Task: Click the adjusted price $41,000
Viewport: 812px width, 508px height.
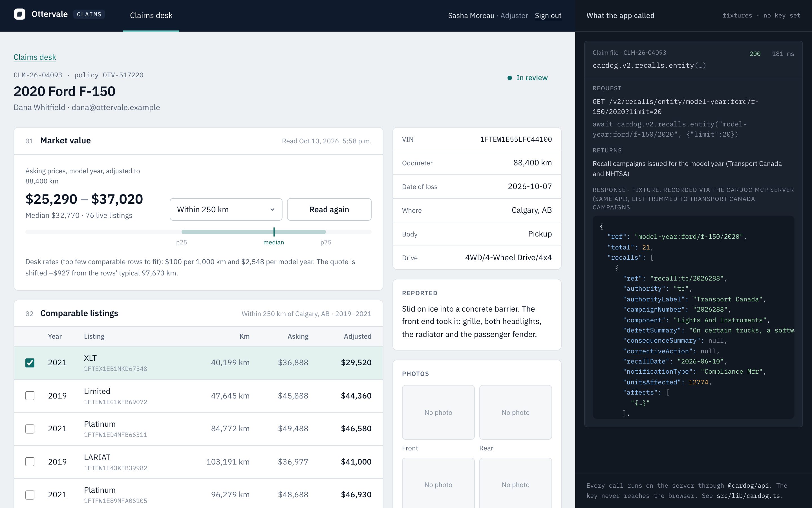Action: 356,462
